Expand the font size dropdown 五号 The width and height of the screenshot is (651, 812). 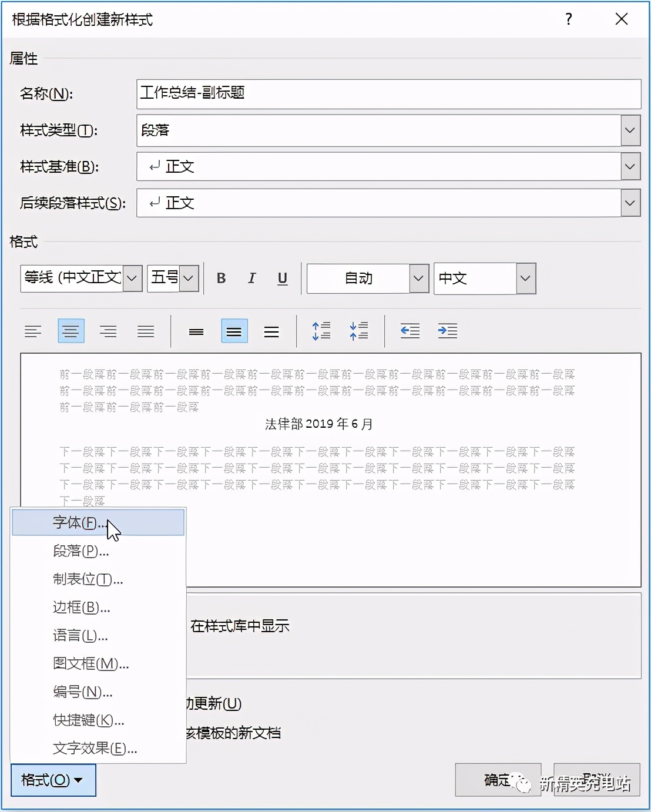pyautogui.click(x=189, y=278)
